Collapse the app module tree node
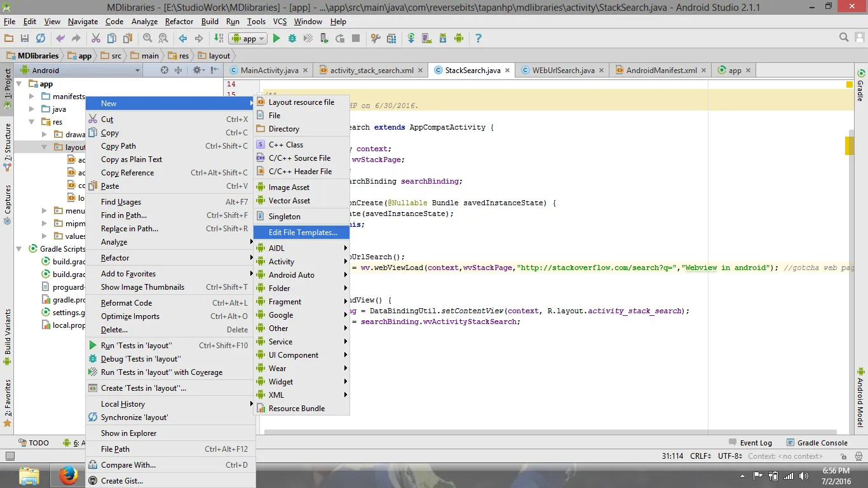Image resolution: width=868 pixels, height=488 pixels. click(x=19, y=84)
